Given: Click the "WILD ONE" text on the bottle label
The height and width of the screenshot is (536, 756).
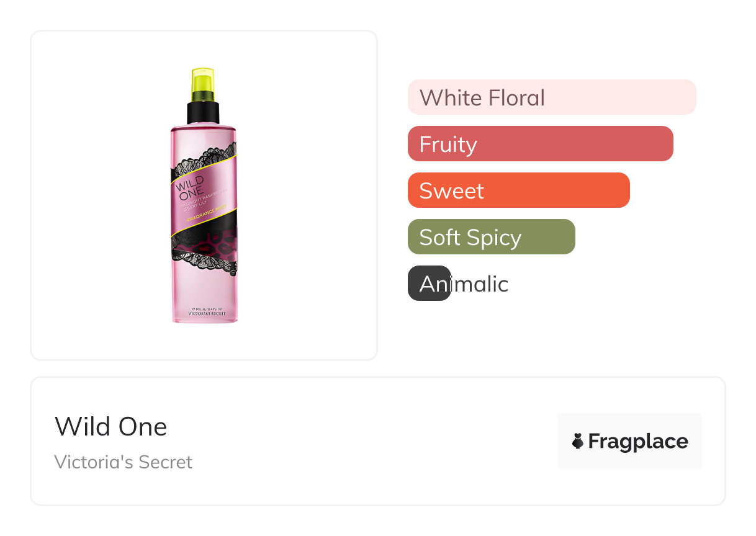Looking at the screenshot, I should [186, 186].
